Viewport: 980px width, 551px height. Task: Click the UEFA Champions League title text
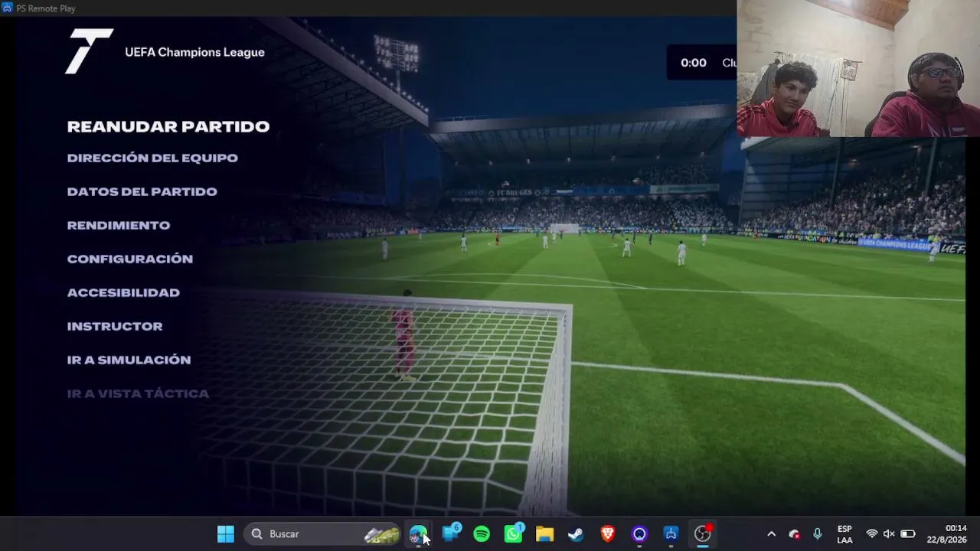pyautogui.click(x=194, y=52)
